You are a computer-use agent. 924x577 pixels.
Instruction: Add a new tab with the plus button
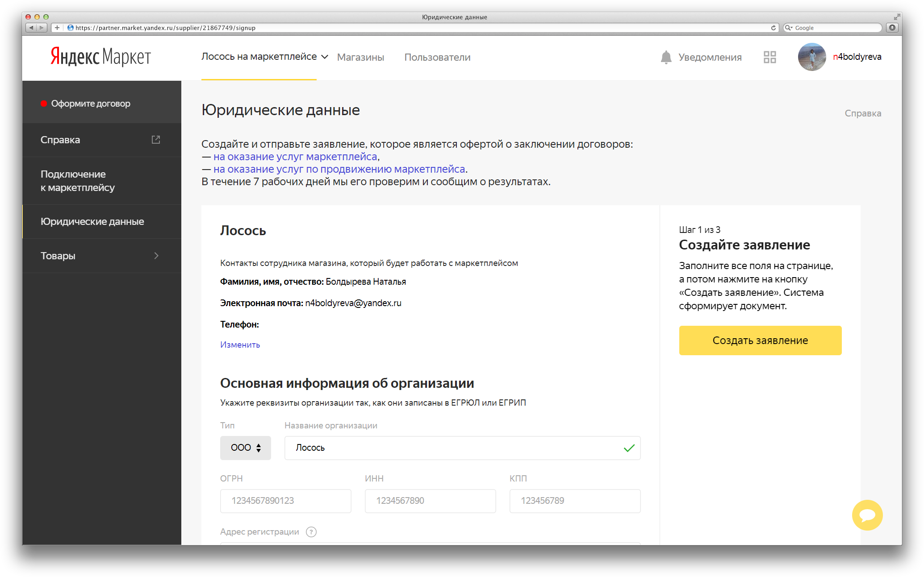(57, 28)
